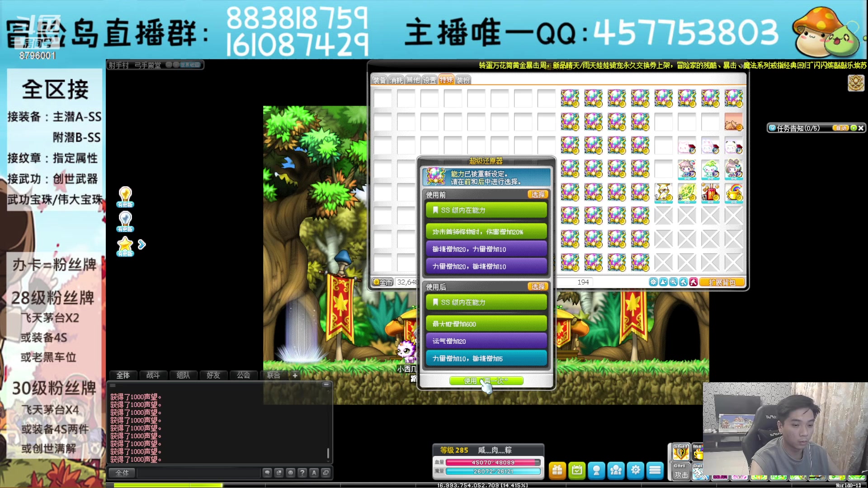Select the 组队 chat tab
The height and width of the screenshot is (488, 868).
[x=183, y=375]
